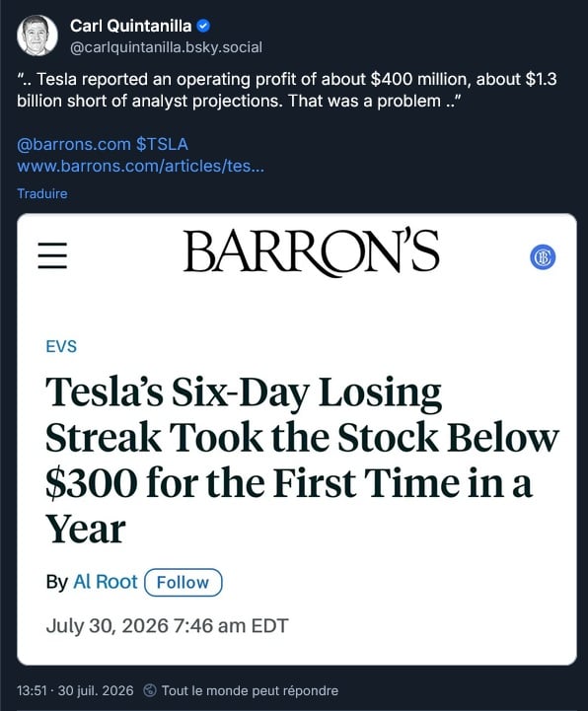Click the July 30, 2026 article date
The height and width of the screenshot is (711, 588).
click(167, 626)
